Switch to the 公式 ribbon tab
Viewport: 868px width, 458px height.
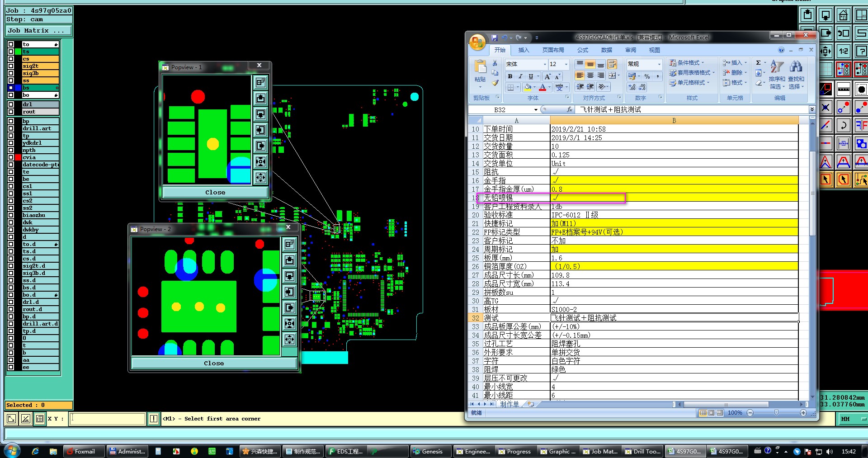[x=583, y=50]
